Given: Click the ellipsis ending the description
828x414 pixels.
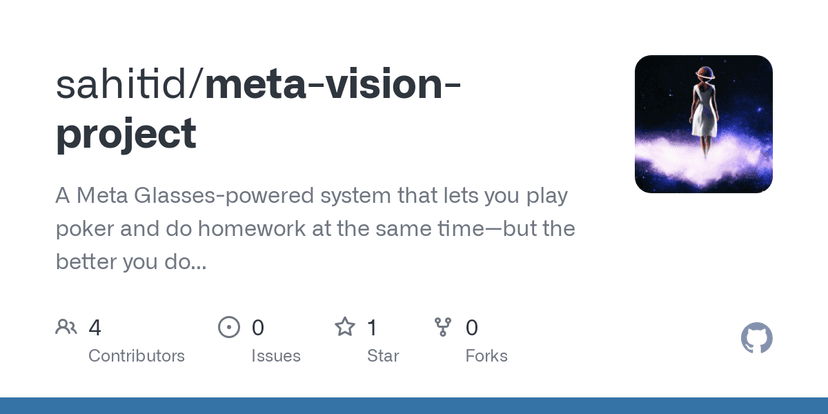Looking at the screenshot, I should coord(196,263).
